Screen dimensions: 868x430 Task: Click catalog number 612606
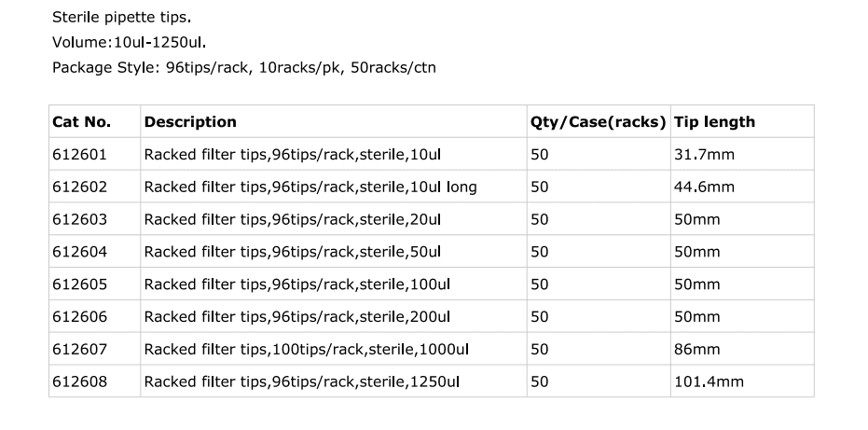coord(79,316)
